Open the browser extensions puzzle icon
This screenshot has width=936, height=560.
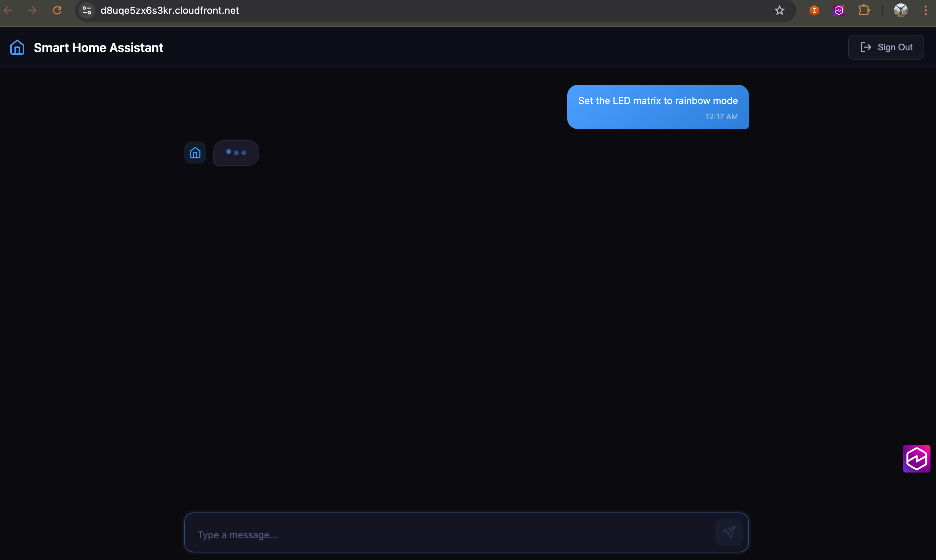click(864, 11)
